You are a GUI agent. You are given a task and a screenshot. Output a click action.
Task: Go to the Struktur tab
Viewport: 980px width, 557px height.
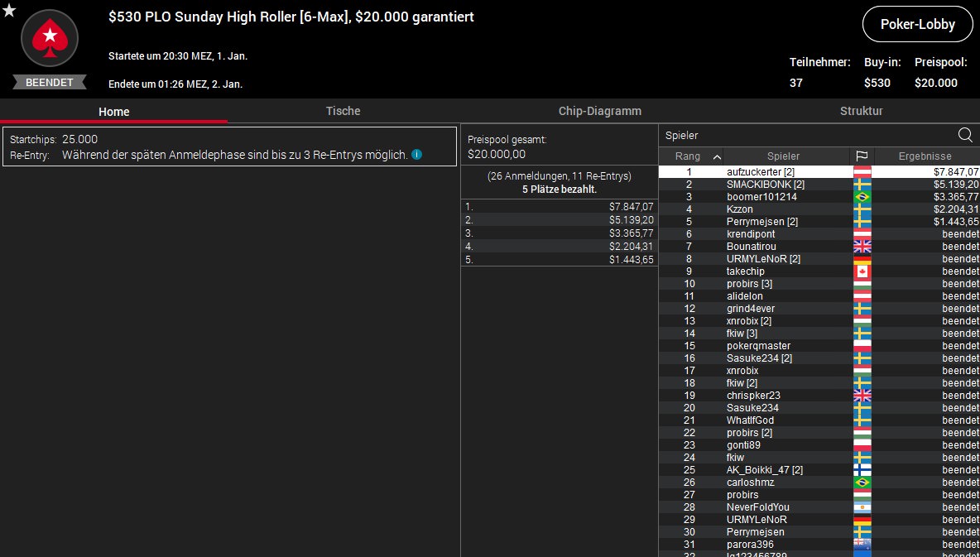(x=861, y=111)
